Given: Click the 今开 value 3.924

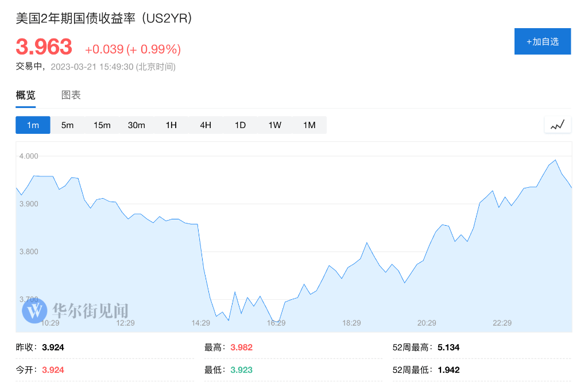Looking at the screenshot, I should [52, 370].
